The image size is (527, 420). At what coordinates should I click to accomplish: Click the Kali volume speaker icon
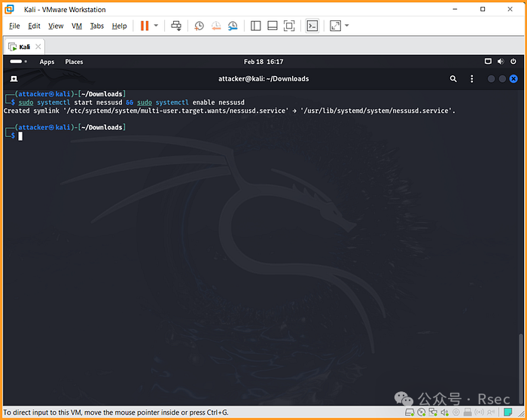(501, 62)
